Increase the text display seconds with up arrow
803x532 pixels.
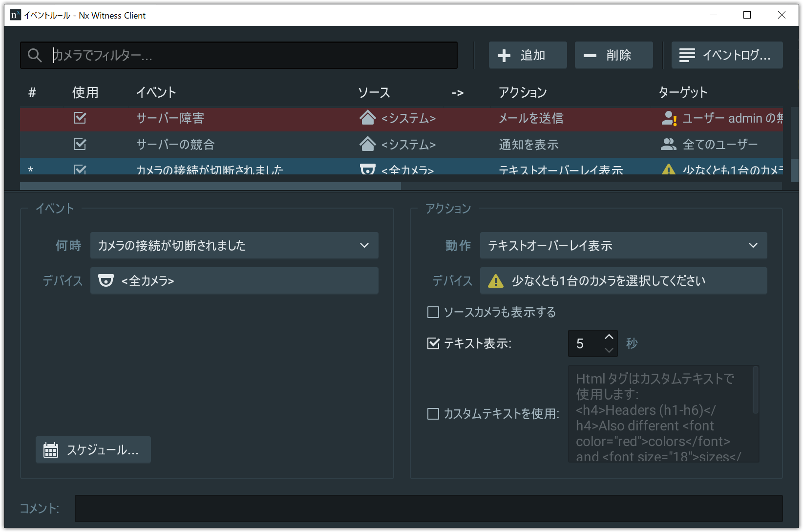click(x=609, y=337)
